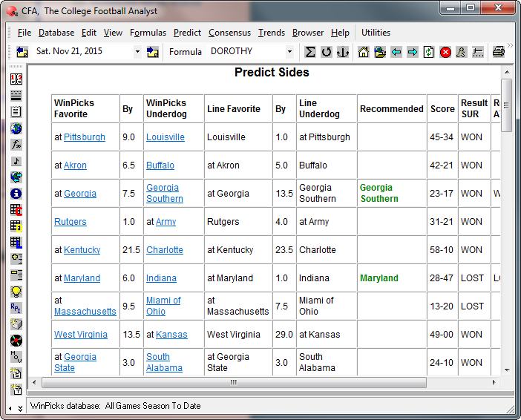The image size is (521, 420).
Task: Click the open folder toolbar icon
Action: tap(380, 52)
